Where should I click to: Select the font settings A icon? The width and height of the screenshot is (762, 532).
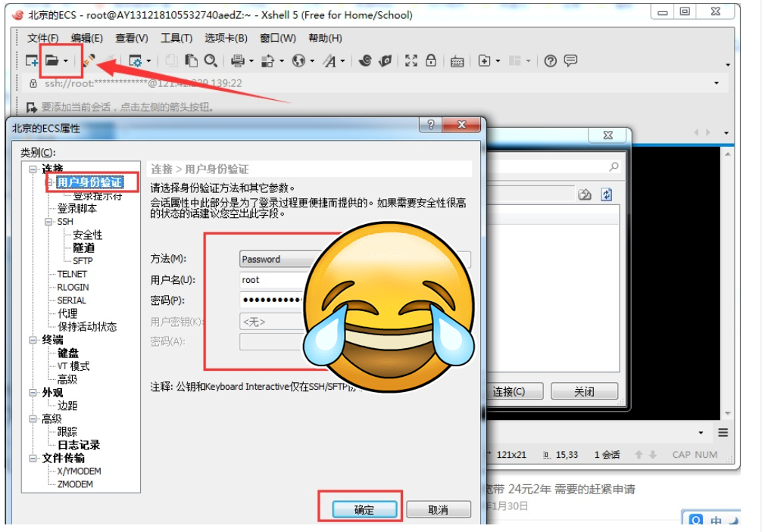(331, 61)
